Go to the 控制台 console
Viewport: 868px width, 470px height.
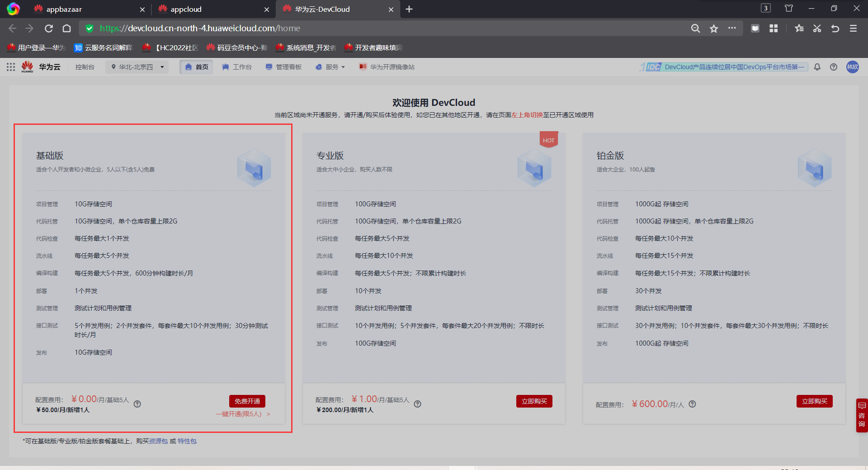(x=85, y=67)
